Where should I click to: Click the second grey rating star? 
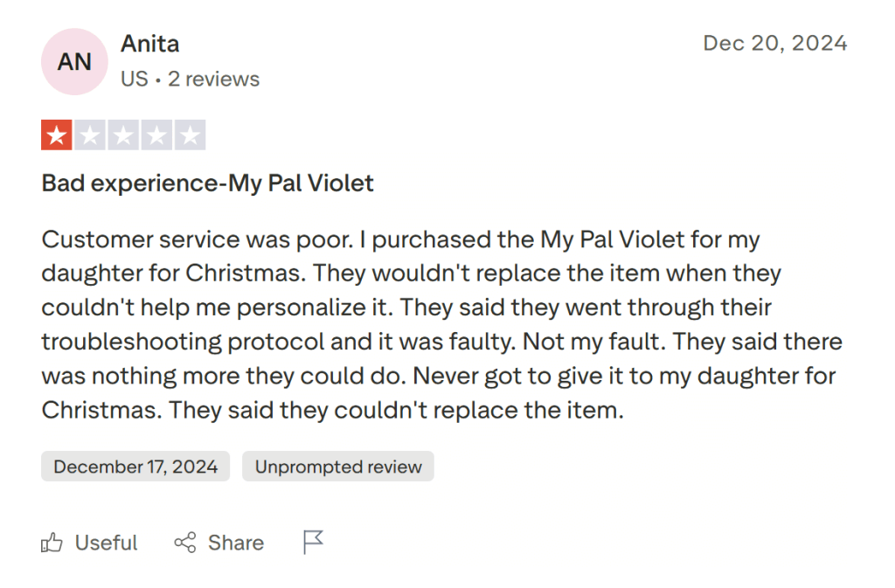90,135
